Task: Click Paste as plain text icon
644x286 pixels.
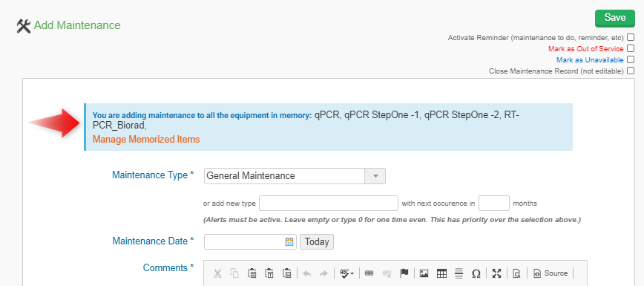Action: click(269, 273)
